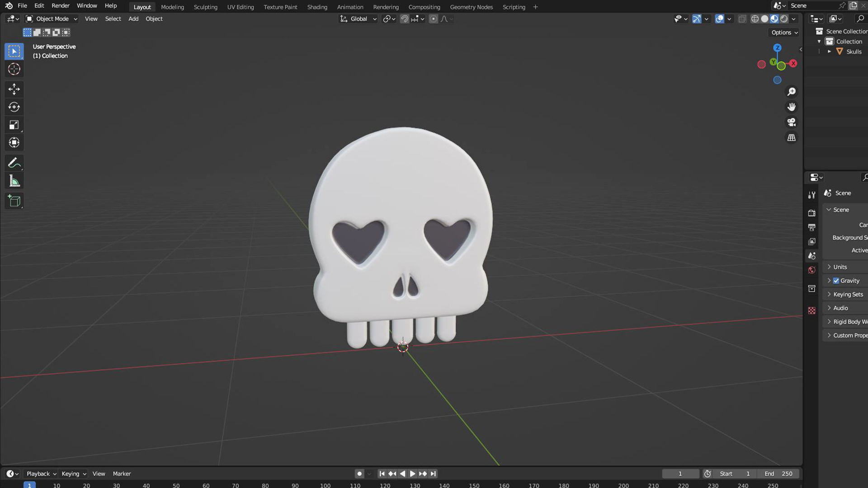The image size is (868, 488).
Task: Toggle auto keying record button
Action: [x=359, y=474]
